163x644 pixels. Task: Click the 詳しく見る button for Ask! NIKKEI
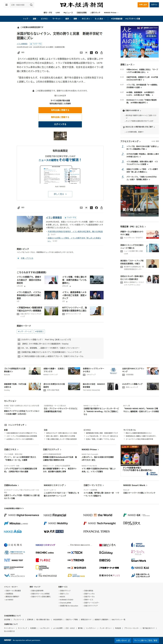point(60,194)
